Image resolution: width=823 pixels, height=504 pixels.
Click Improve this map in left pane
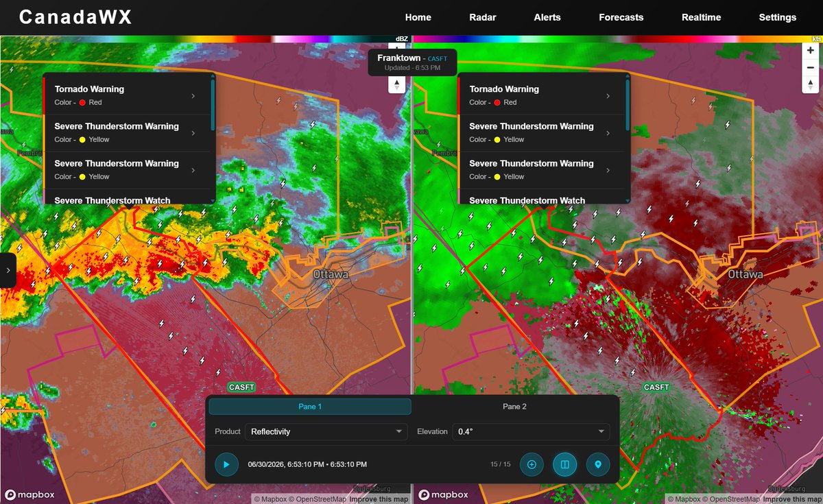point(379,499)
